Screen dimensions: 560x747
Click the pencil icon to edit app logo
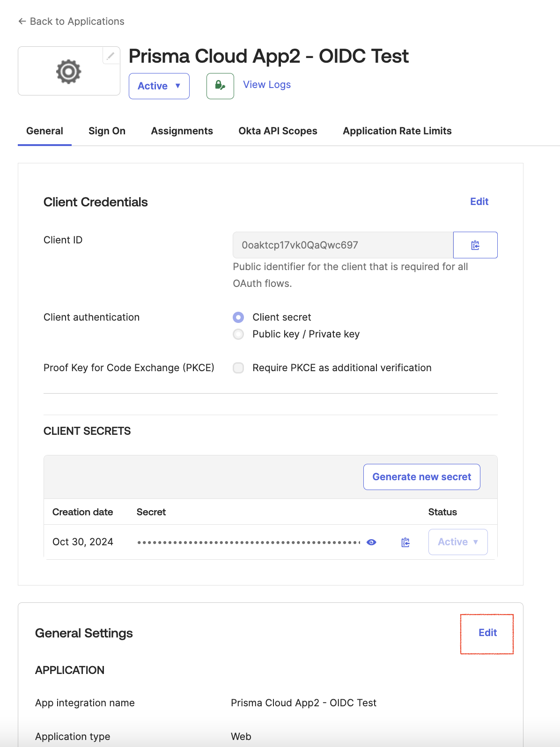[x=111, y=56]
